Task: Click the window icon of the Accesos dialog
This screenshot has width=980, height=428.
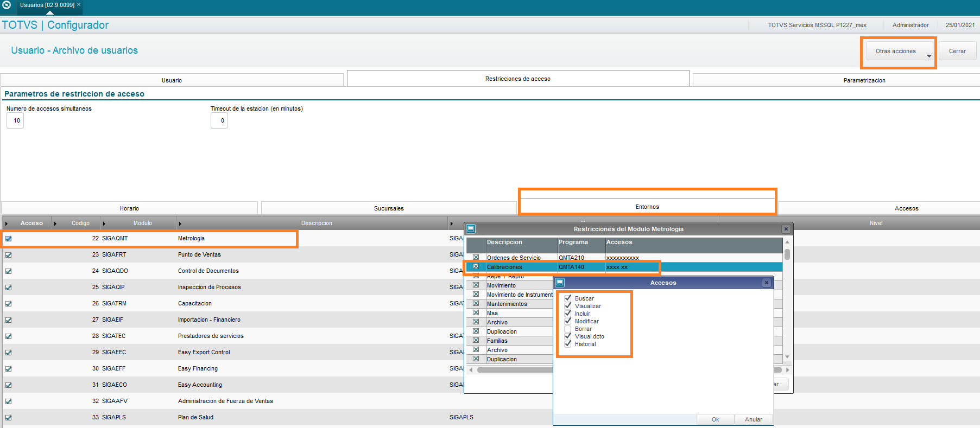Action: click(560, 283)
